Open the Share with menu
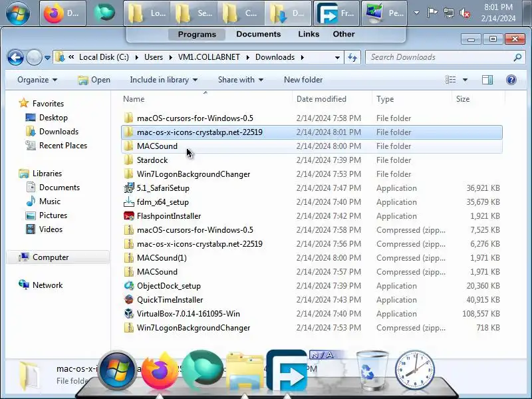532x399 pixels. coord(241,80)
